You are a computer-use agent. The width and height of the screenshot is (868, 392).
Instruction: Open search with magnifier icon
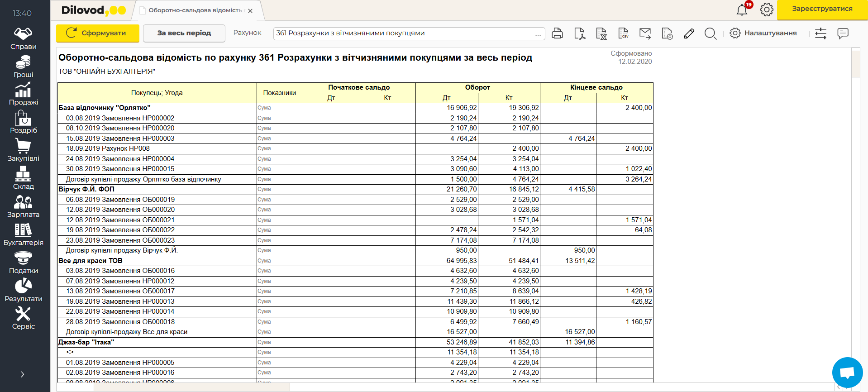pos(711,33)
